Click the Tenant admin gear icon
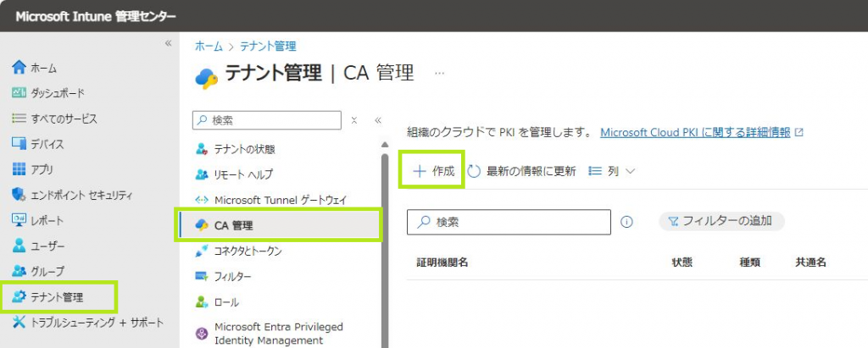Screen dimensions: 868x348 pos(19,297)
